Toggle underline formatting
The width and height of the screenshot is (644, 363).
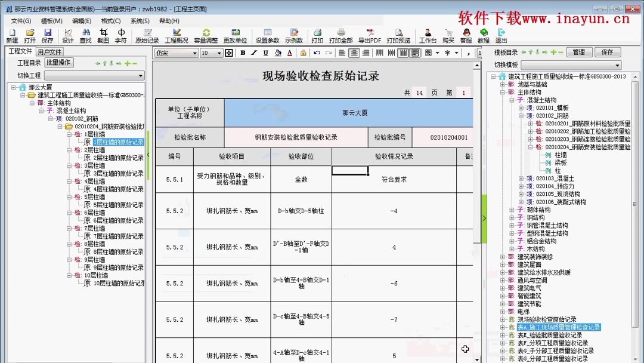[x=265, y=53]
